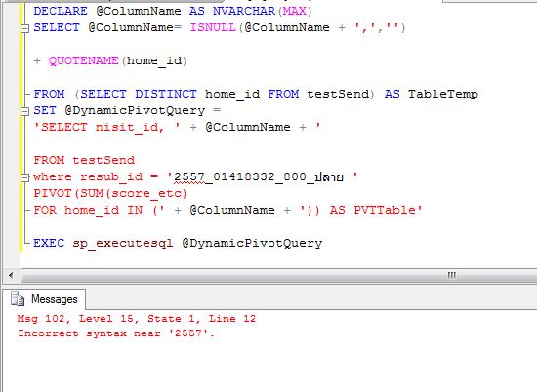This screenshot has height=392, width=537.
Task: Click the QUOTENAME function in editor
Action: pyautogui.click(x=84, y=60)
